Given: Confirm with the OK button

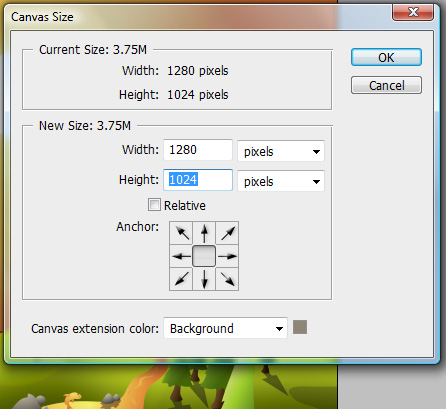Looking at the screenshot, I should (386, 57).
